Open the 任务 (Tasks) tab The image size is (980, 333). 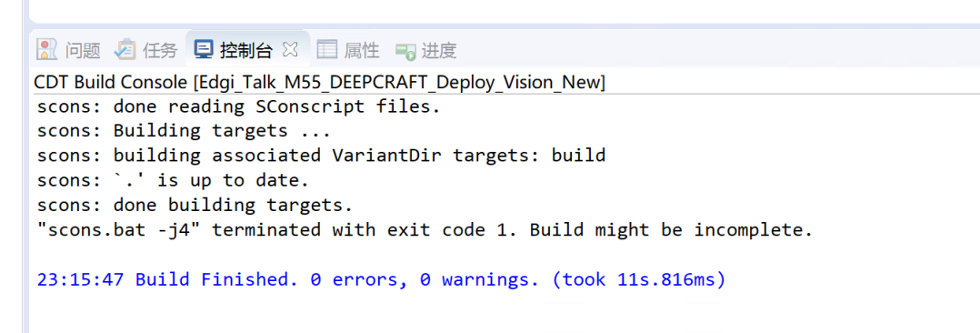point(146,51)
